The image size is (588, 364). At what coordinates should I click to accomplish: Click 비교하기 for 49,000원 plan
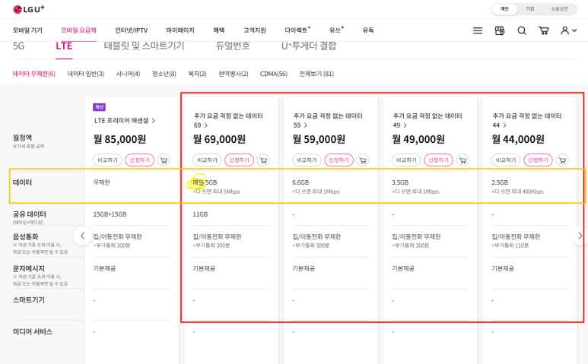tap(406, 160)
